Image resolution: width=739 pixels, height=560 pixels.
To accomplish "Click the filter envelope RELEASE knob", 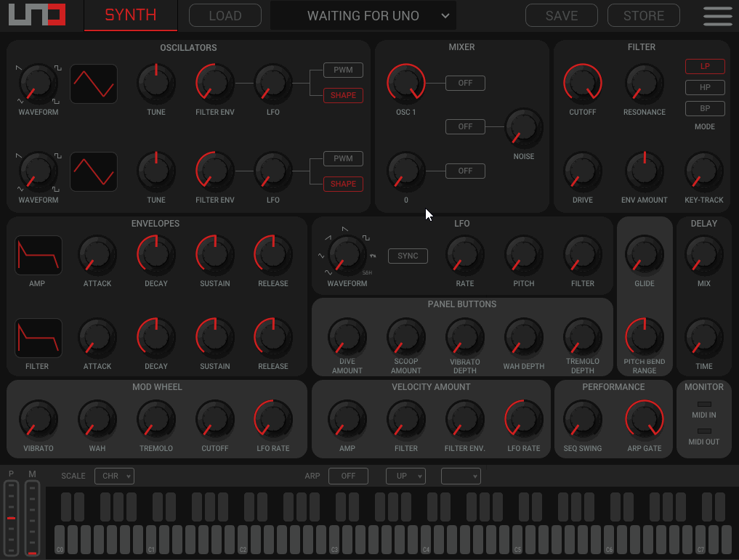I will coord(273,337).
